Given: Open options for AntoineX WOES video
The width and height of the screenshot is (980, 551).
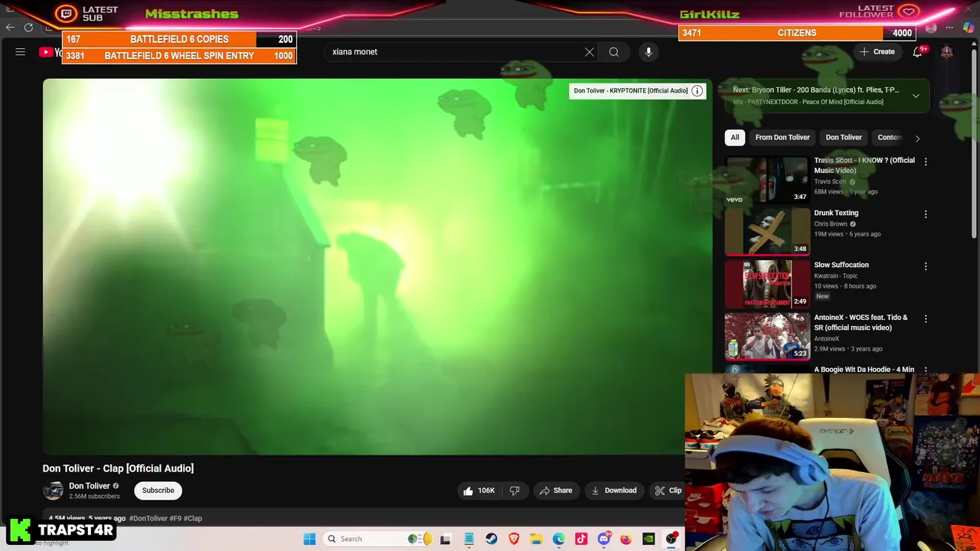Looking at the screenshot, I should coord(926,318).
